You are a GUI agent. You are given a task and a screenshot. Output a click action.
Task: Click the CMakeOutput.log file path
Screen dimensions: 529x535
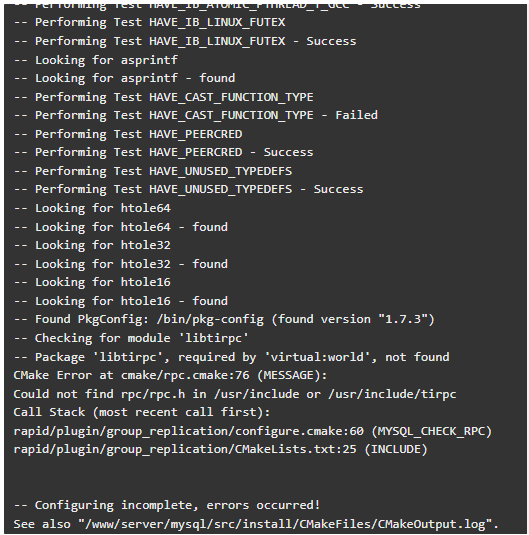[x=285, y=524]
